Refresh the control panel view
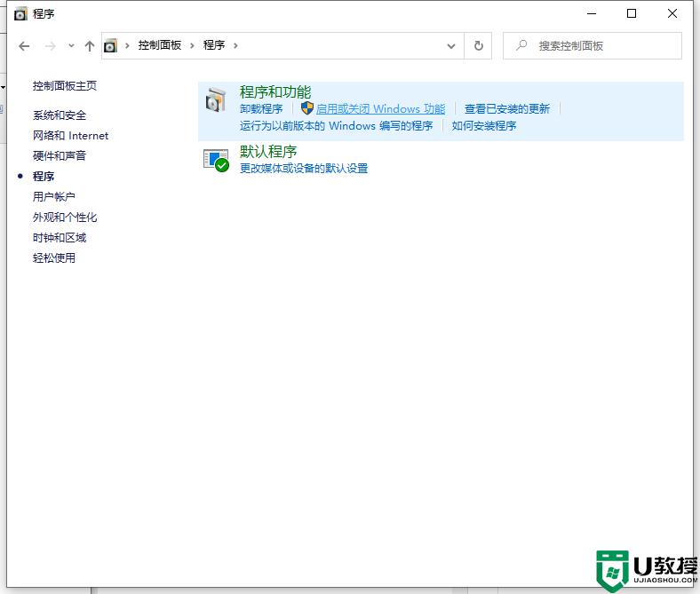Image resolution: width=700 pixels, height=594 pixels. 478,45
